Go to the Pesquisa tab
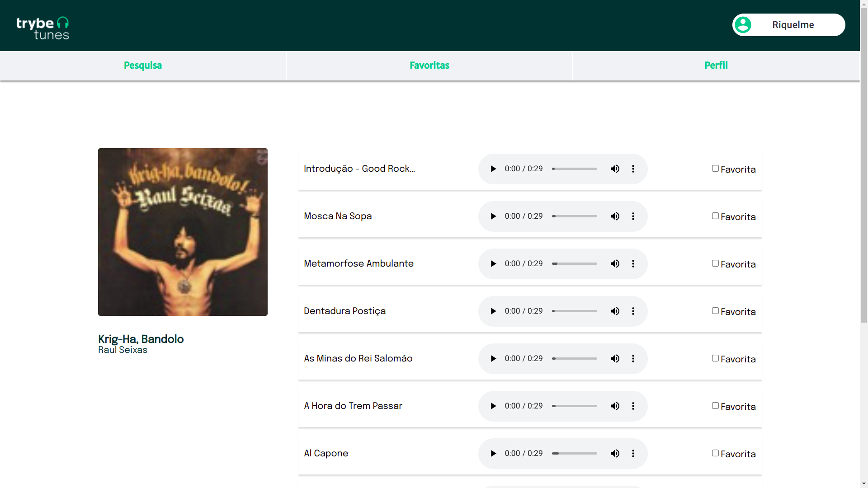Viewport: 868px width, 488px height. (x=143, y=66)
